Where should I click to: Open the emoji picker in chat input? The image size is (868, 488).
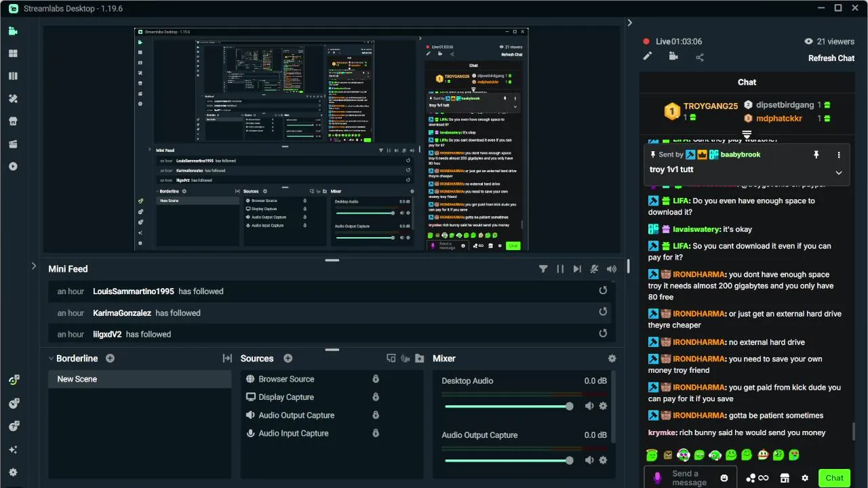[724, 478]
